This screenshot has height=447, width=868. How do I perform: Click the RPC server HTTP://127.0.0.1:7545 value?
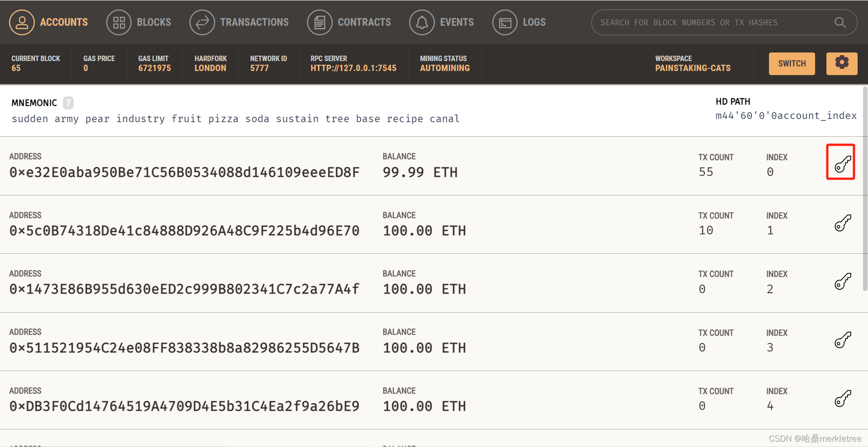pyautogui.click(x=353, y=68)
